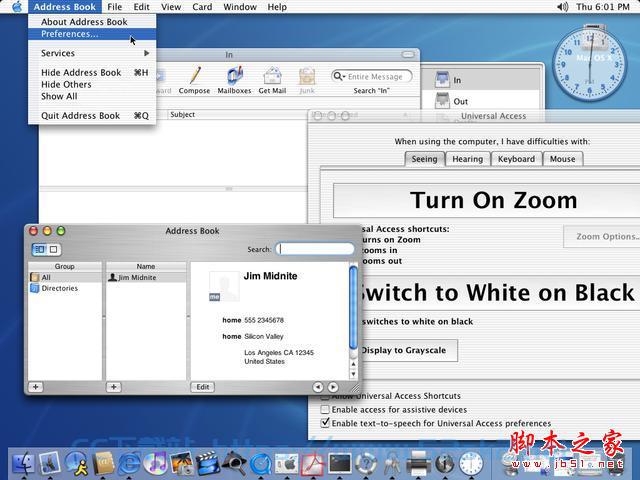Choose Show All menu item
The image size is (640, 480).
tap(92, 96)
